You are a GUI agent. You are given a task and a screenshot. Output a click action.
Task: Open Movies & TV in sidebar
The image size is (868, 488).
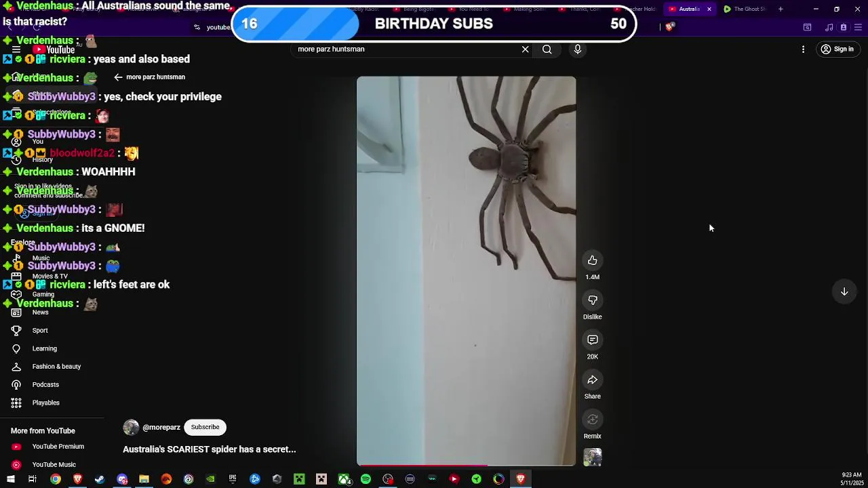click(50, 276)
